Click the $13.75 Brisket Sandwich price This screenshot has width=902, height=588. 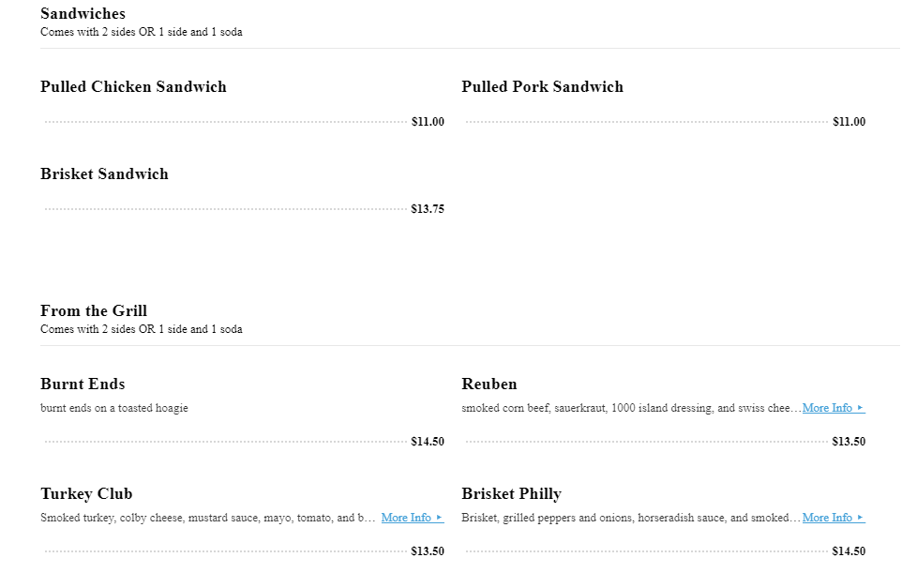pyautogui.click(x=428, y=209)
